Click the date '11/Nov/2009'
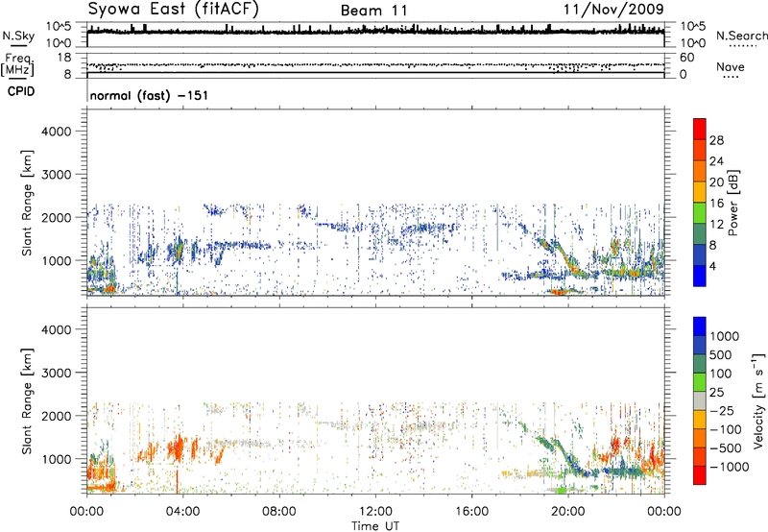Image resolution: width=768 pixels, height=532 pixels. coord(613,9)
